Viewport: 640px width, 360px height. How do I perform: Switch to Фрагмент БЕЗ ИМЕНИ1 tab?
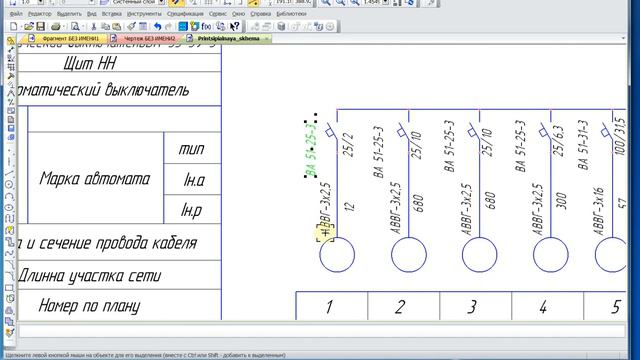[65, 38]
